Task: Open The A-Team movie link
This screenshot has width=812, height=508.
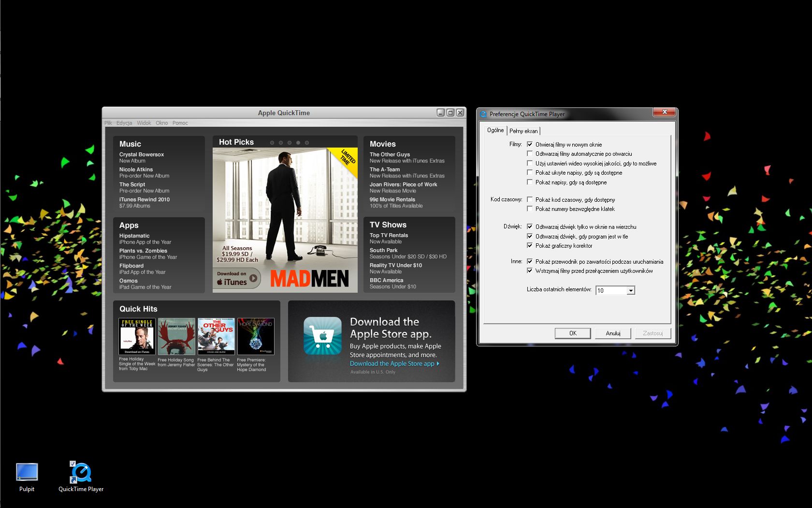Action: pyautogui.click(x=407, y=172)
